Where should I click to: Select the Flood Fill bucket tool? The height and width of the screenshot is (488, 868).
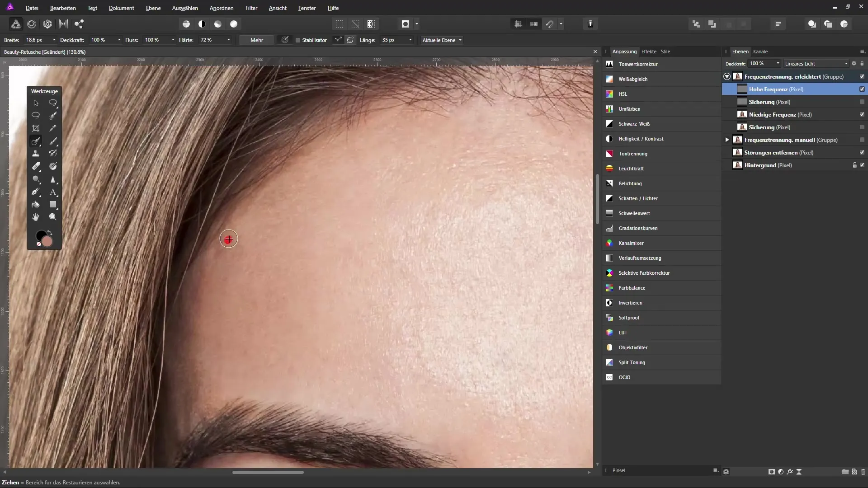(36, 205)
